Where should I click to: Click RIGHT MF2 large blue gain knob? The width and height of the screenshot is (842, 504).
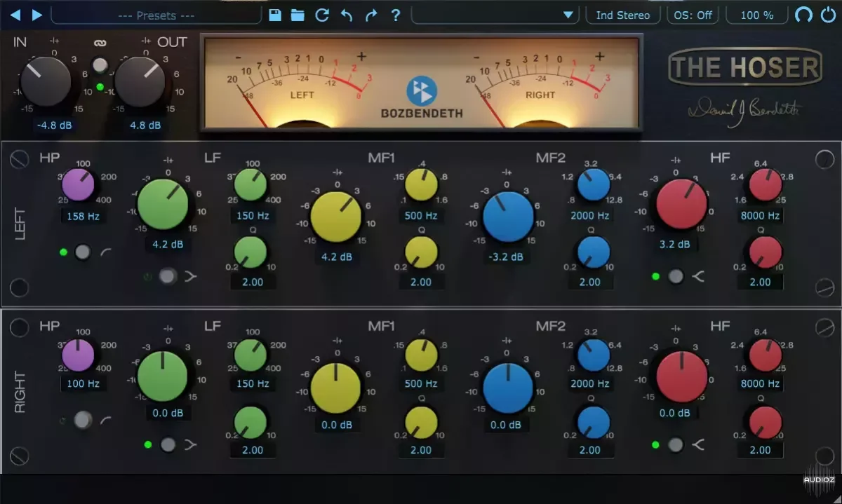click(x=508, y=388)
